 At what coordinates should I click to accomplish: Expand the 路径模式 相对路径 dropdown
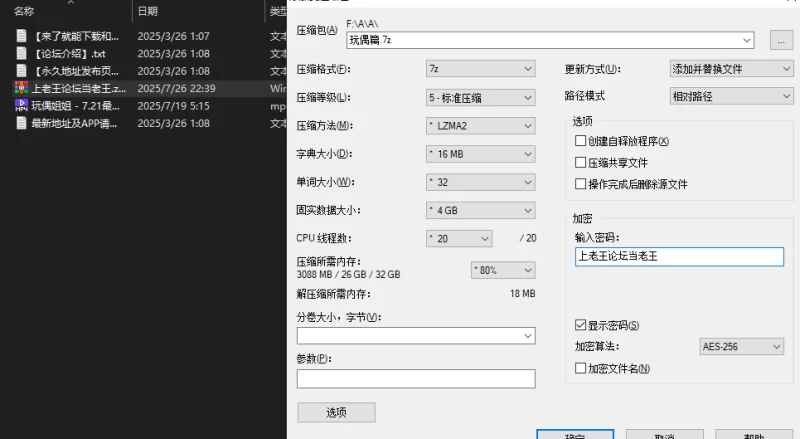point(731,96)
